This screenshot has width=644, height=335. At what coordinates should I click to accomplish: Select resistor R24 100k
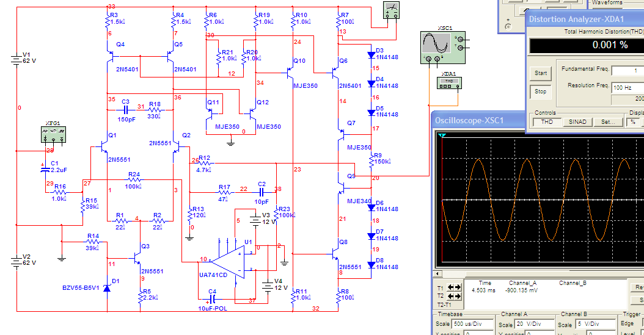pyautogui.click(x=134, y=179)
